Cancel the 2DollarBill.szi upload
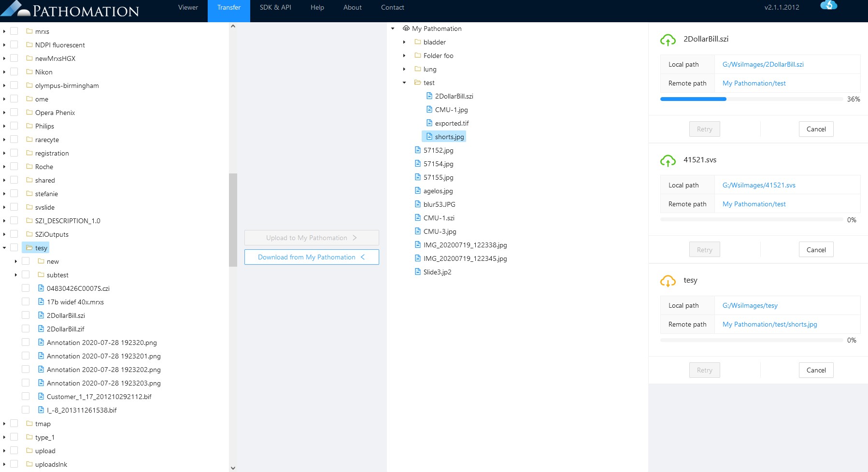868x472 pixels. coord(816,129)
